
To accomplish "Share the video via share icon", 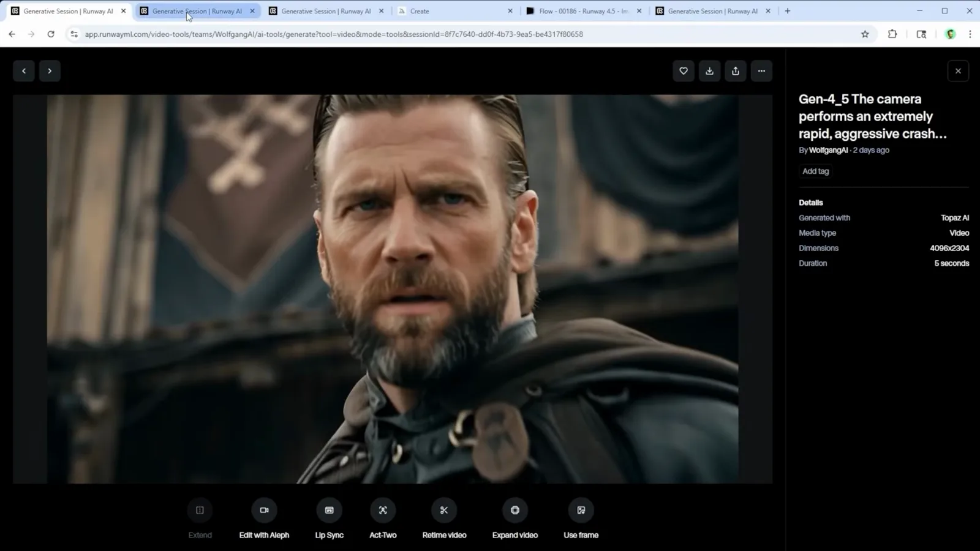I will point(736,71).
